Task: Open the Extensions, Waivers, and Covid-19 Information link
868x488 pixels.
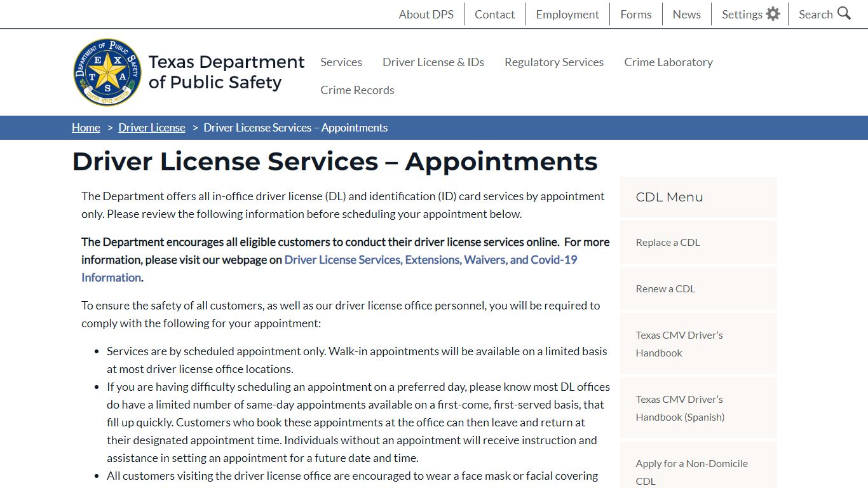Action: click(x=329, y=268)
